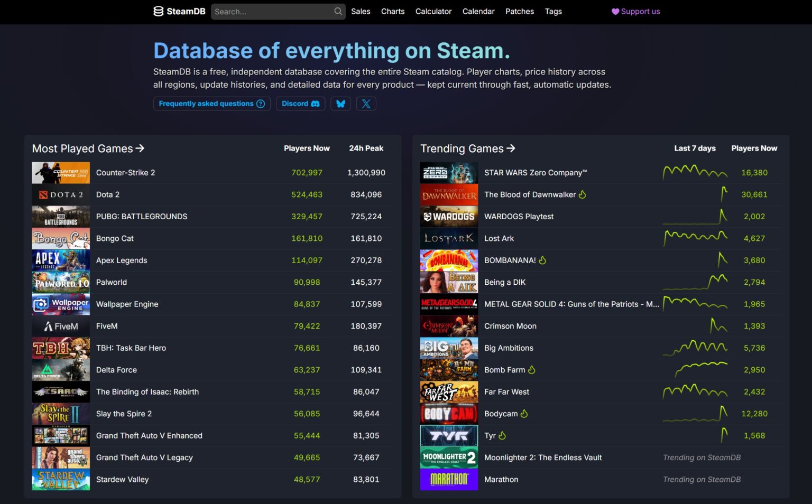812x504 pixels.
Task: Click Blood of Dawnwalker players 30,661
Action: click(754, 194)
